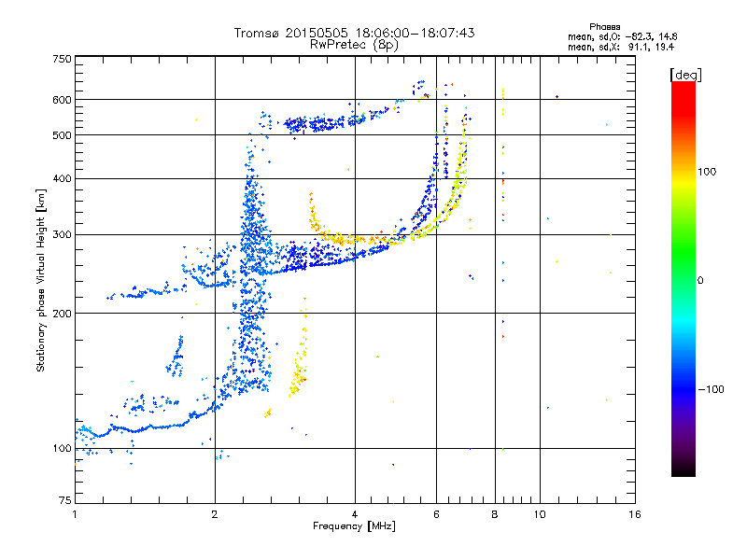Click the y-axis label '500'
The width and height of the screenshot is (747, 560).
pyautogui.click(x=62, y=135)
